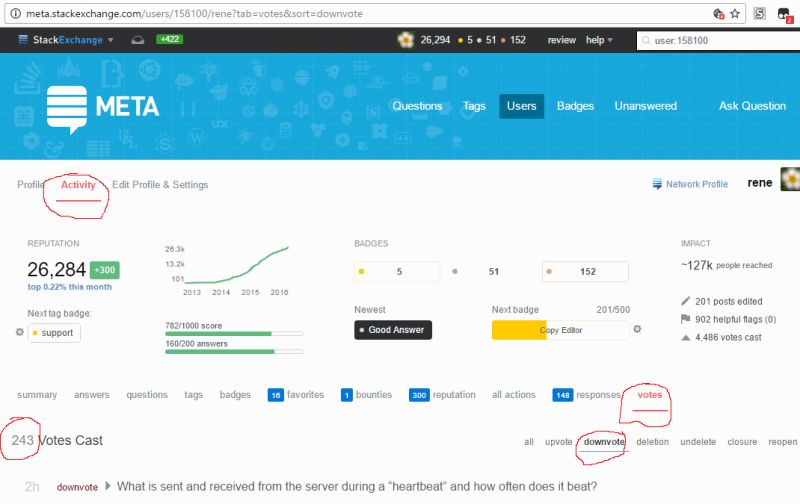Filter votes by closure
800x504 pixels.
pos(742,442)
